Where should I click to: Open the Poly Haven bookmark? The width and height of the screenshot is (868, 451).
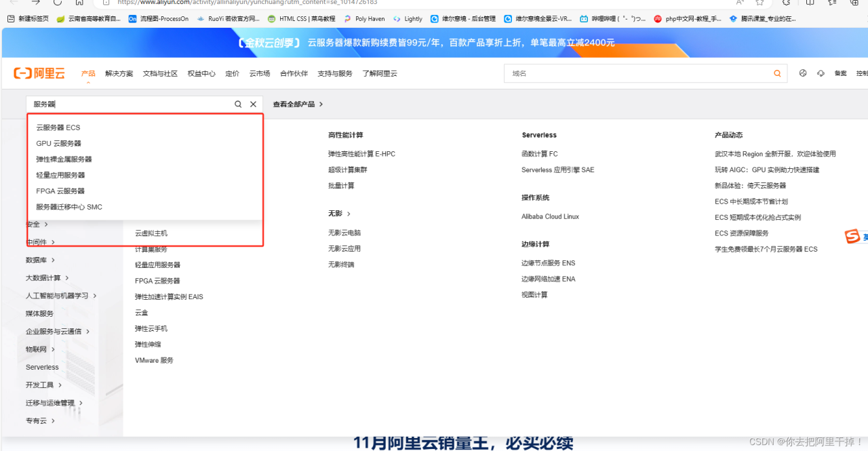(x=364, y=19)
